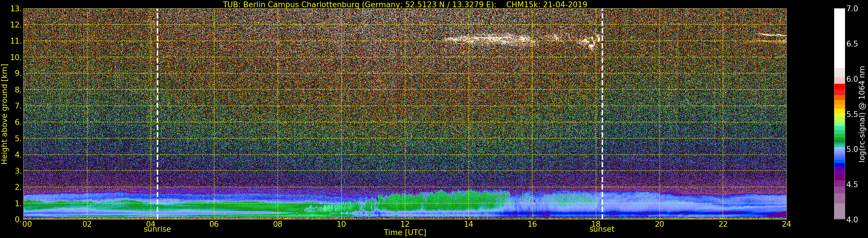Click the time axis tick label 14
Image resolution: width=868 pixels, height=238 pixels.
[468, 224]
